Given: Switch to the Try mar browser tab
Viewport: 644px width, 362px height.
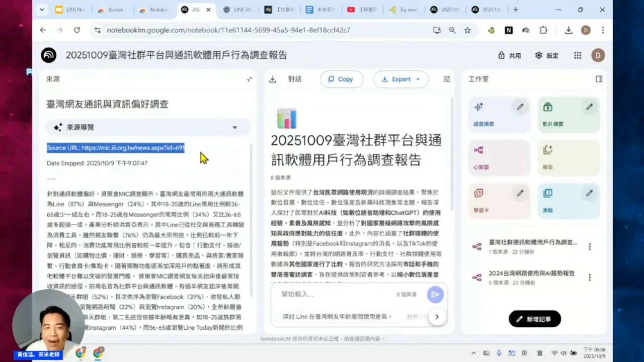Looking at the screenshot, I should (x=404, y=10).
